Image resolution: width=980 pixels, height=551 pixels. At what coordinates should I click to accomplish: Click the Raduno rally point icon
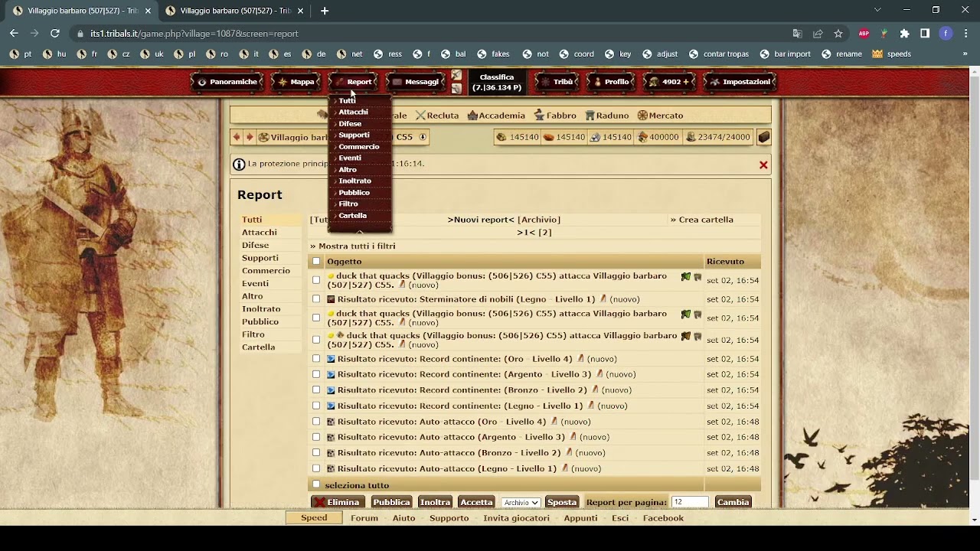point(590,116)
